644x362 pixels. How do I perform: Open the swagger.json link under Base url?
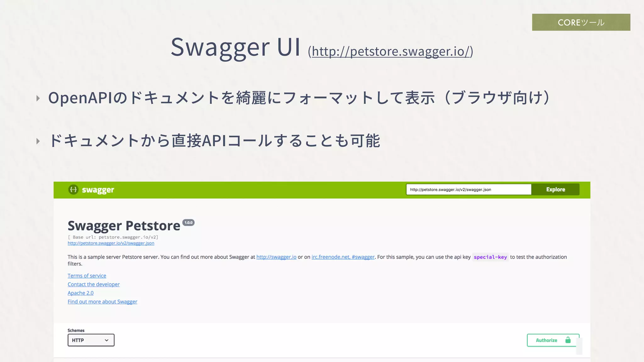[x=111, y=243]
